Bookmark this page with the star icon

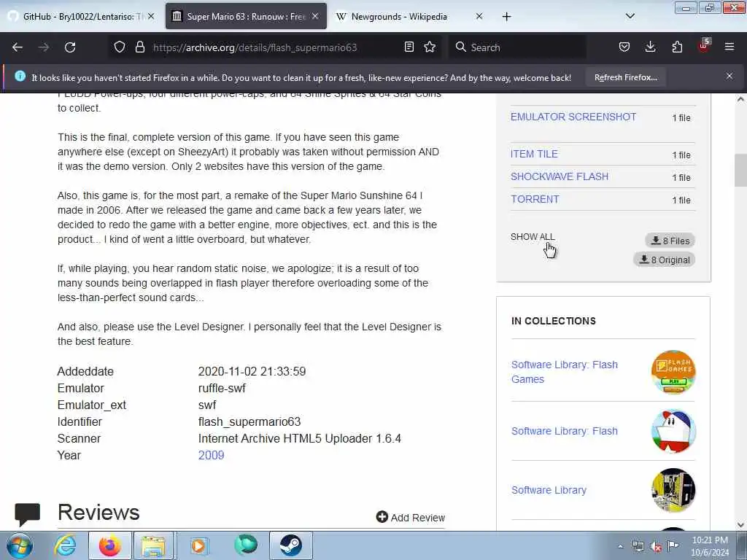430,47
